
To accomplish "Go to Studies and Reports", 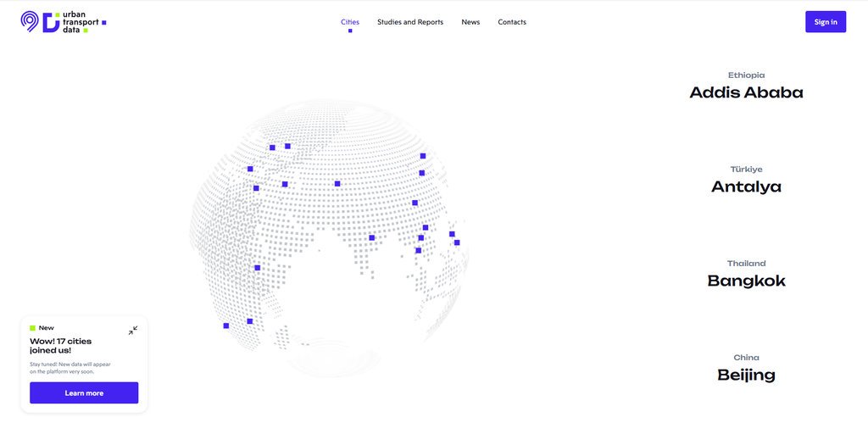I will pos(410,22).
